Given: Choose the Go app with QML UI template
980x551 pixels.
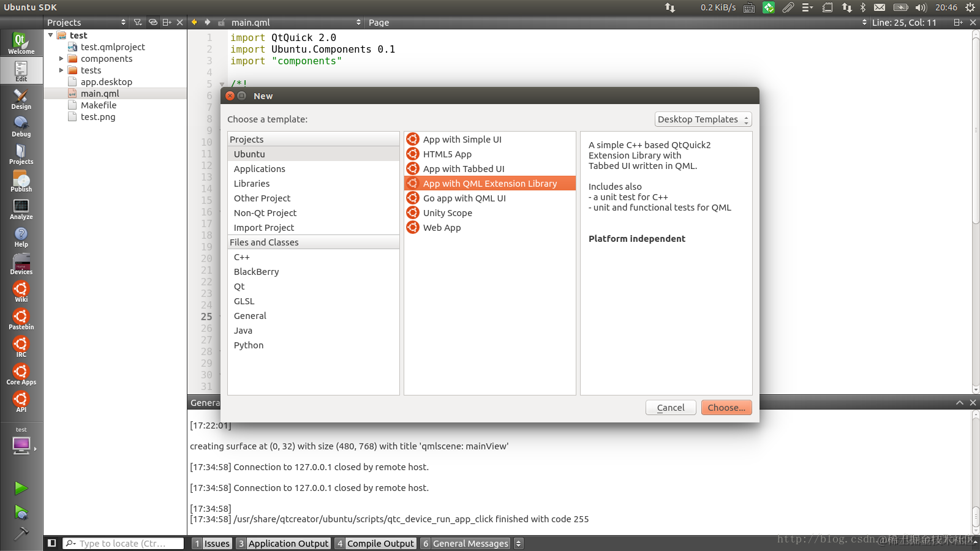Looking at the screenshot, I should tap(490, 198).
